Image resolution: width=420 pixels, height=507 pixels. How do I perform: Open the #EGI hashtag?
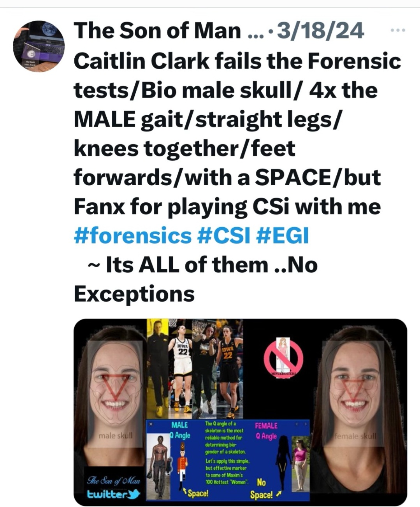(x=283, y=235)
